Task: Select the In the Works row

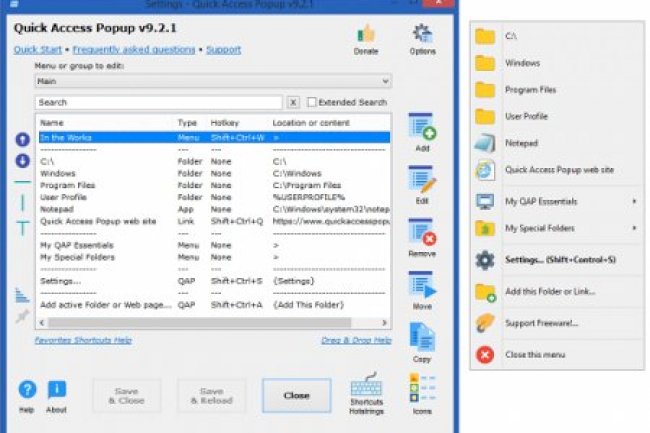Action: tap(214, 138)
